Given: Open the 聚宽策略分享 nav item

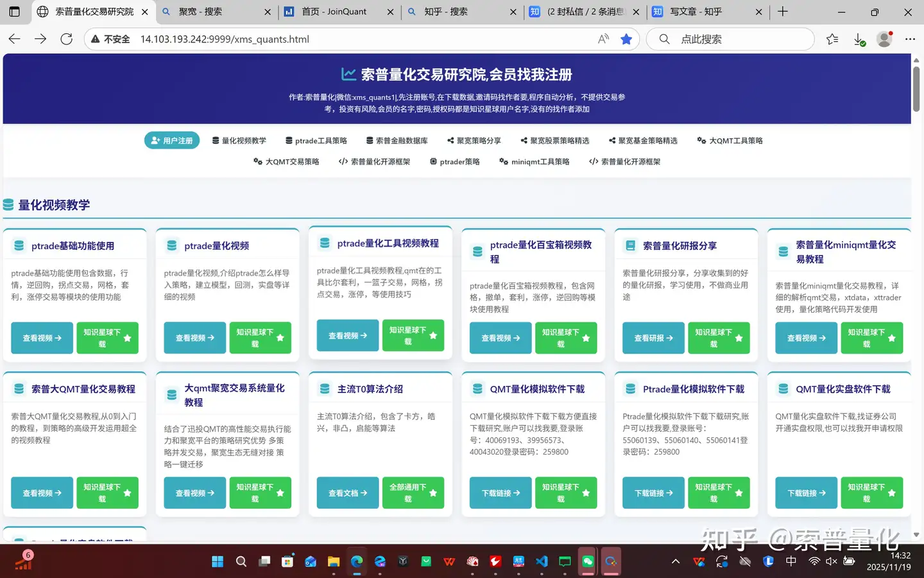Looking at the screenshot, I should click(474, 141).
